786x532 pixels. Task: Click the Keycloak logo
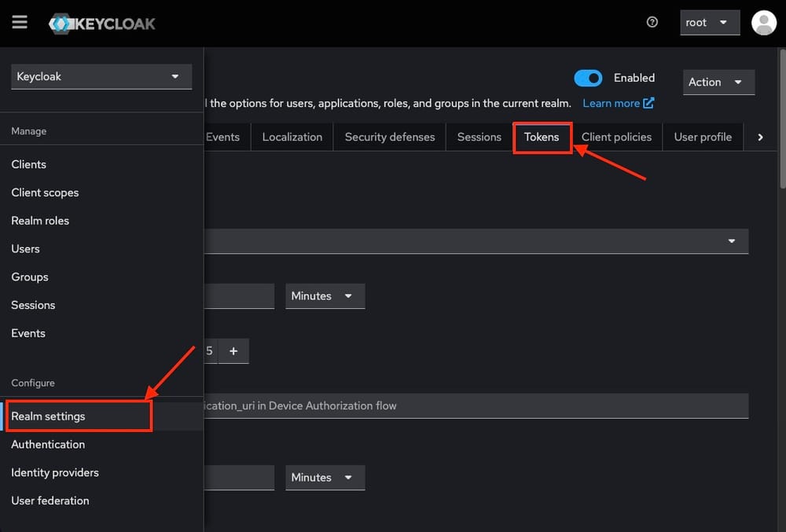(x=102, y=23)
